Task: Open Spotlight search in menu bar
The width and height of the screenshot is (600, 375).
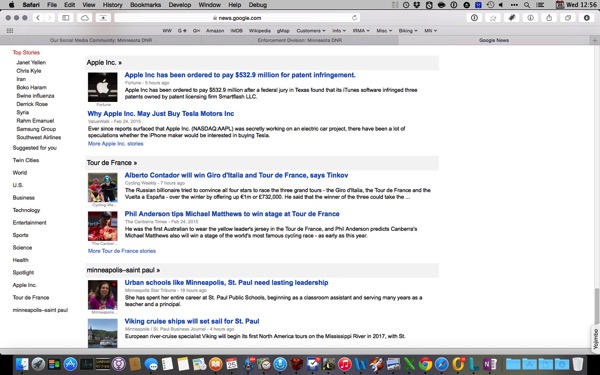Action: [527, 5]
